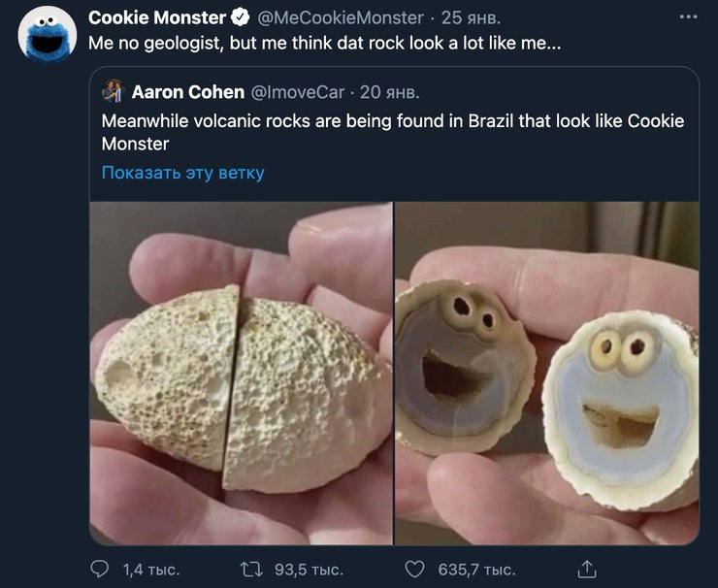
Task: Open the right photo of split agate
Action: pyautogui.click(x=547, y=373)
